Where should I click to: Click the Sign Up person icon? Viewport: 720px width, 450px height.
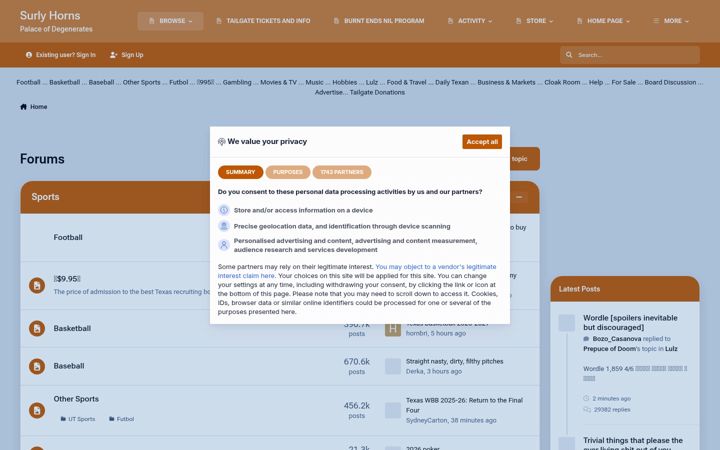coord(113,55)
